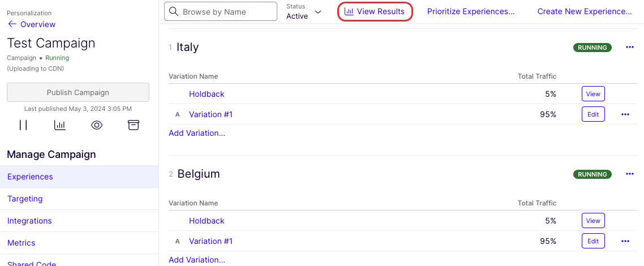Open the Belgium Variation #1 options menu
644x266 pixels.
click(625, 241)
